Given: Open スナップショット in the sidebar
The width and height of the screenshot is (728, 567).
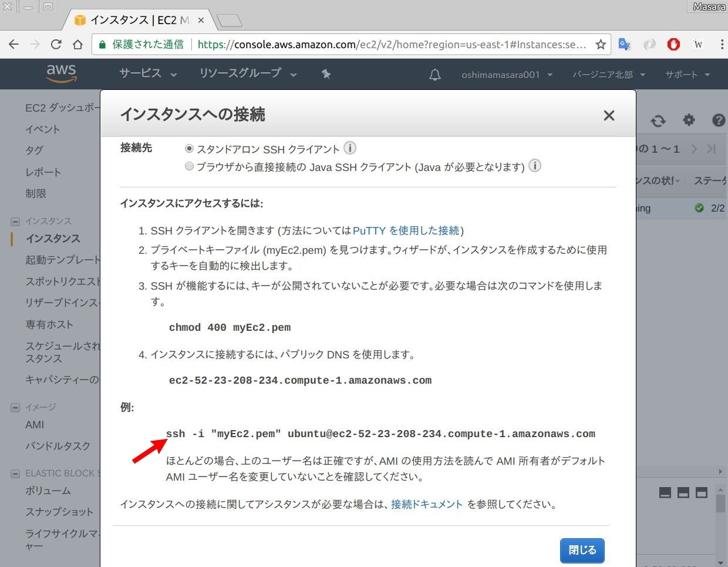Looking at the screenshot, I should [59, 512].
